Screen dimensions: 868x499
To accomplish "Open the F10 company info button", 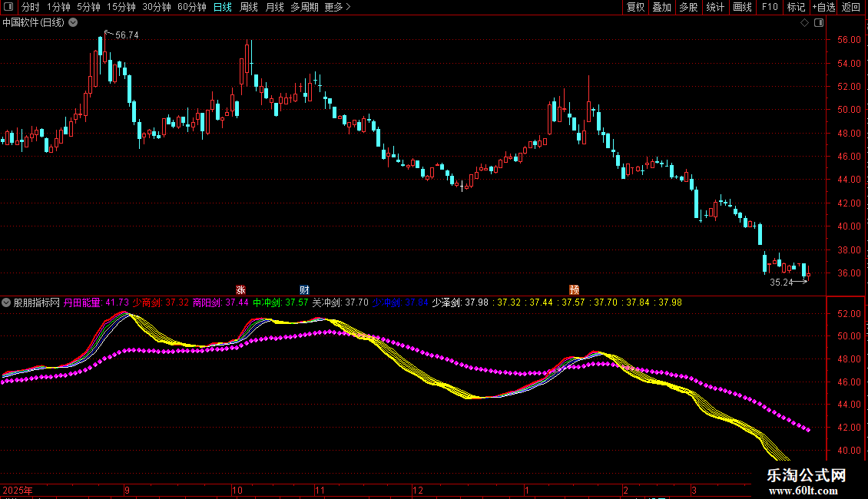I will pos(770,7).
